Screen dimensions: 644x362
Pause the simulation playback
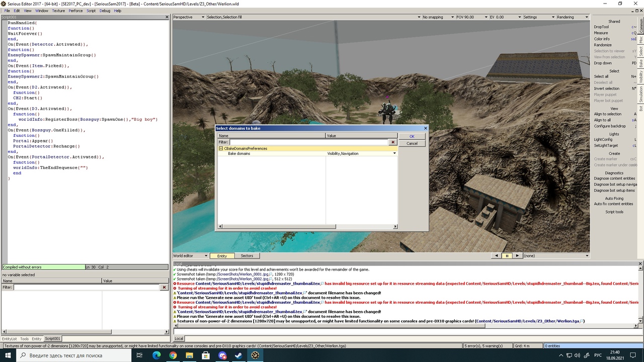(x=507, y=256)
